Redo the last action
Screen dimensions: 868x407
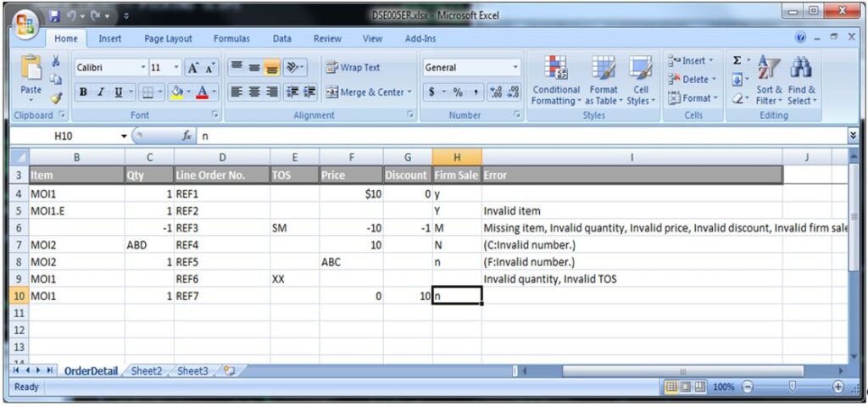click(x=95, y=16)
